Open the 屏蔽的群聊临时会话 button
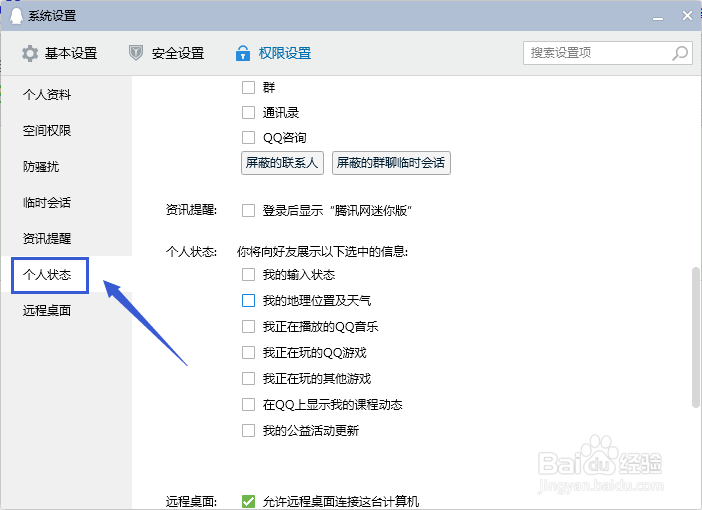 [391, 163]
